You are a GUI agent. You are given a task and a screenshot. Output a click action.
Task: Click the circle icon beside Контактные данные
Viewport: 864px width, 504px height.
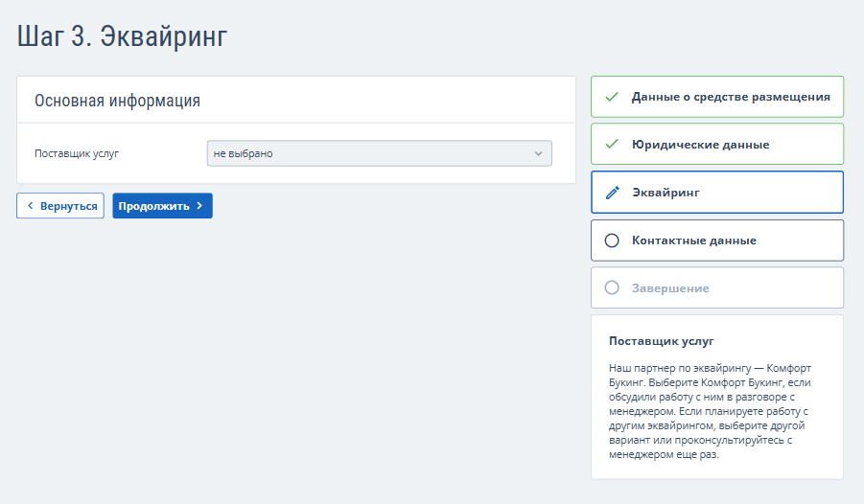(x=612, y=241)
